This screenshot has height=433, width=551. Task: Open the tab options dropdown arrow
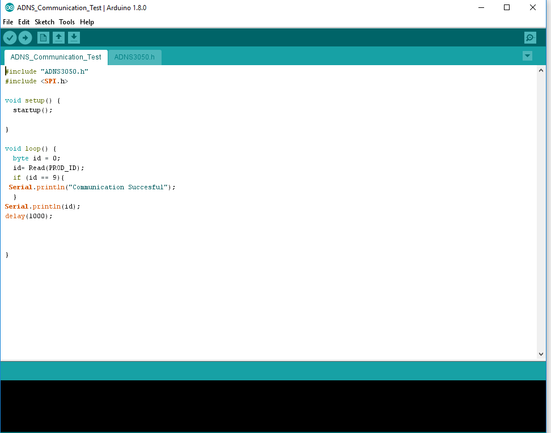pyautogui.click(x=527, y=56)
